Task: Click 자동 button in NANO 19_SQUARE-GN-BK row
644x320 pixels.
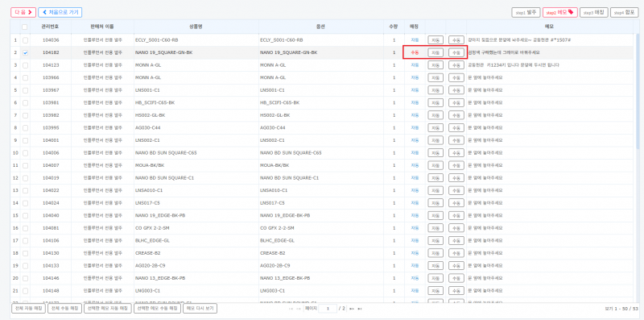Action: [x=436, y=52]
